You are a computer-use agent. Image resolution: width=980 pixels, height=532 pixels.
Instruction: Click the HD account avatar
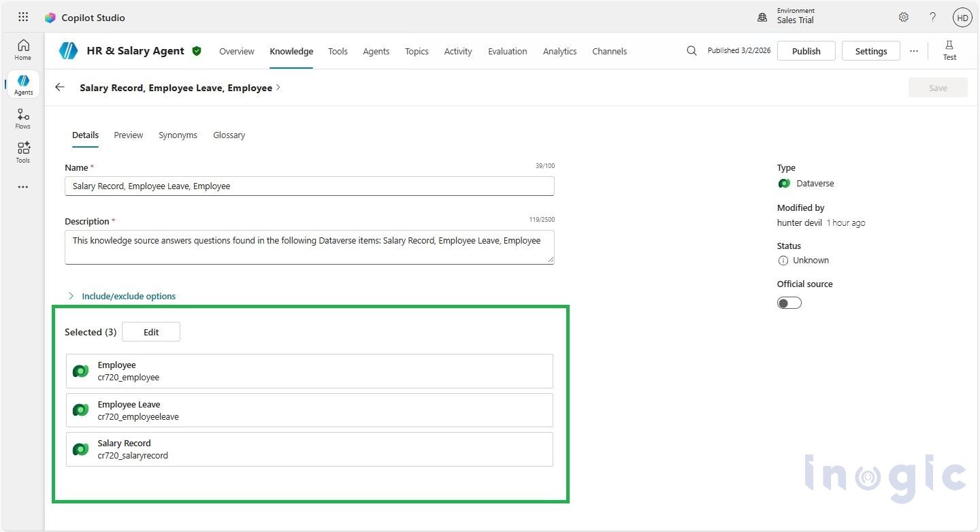pyautogui.click(x=962, y=17)
